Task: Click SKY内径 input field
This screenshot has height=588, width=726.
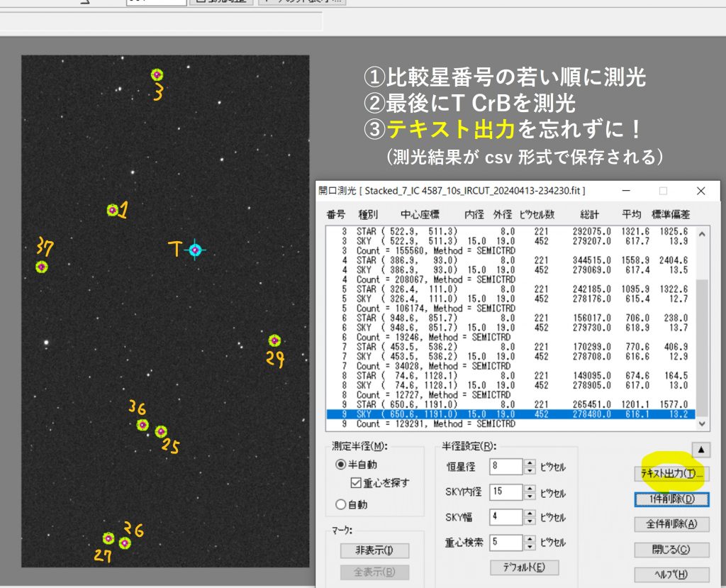Action: 506,491
